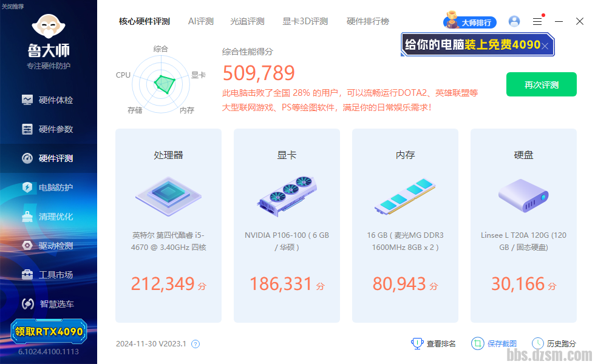595x364 pixels.
Task: Click the version info question mark icon
Action: (x=195, y=344)
